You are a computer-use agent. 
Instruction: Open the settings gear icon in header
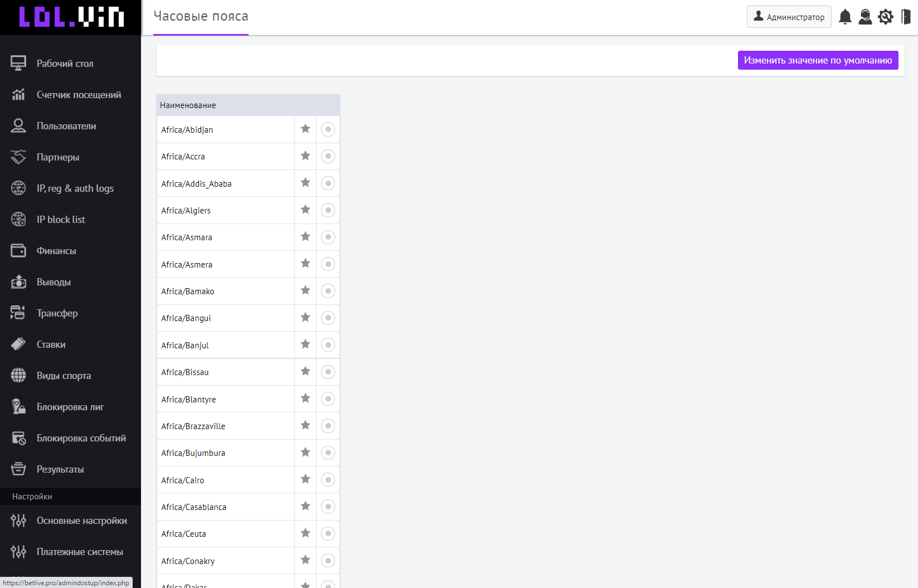[x=885, y=17]
